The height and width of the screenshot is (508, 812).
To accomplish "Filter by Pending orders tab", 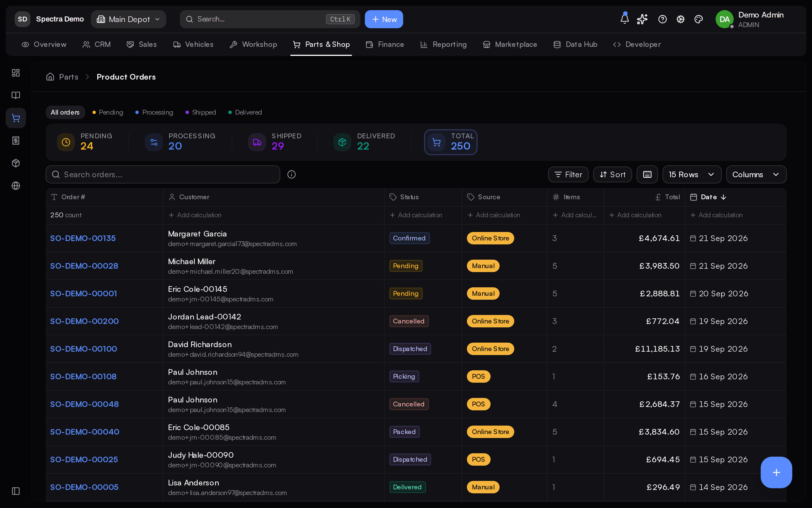I will [108, 112].
